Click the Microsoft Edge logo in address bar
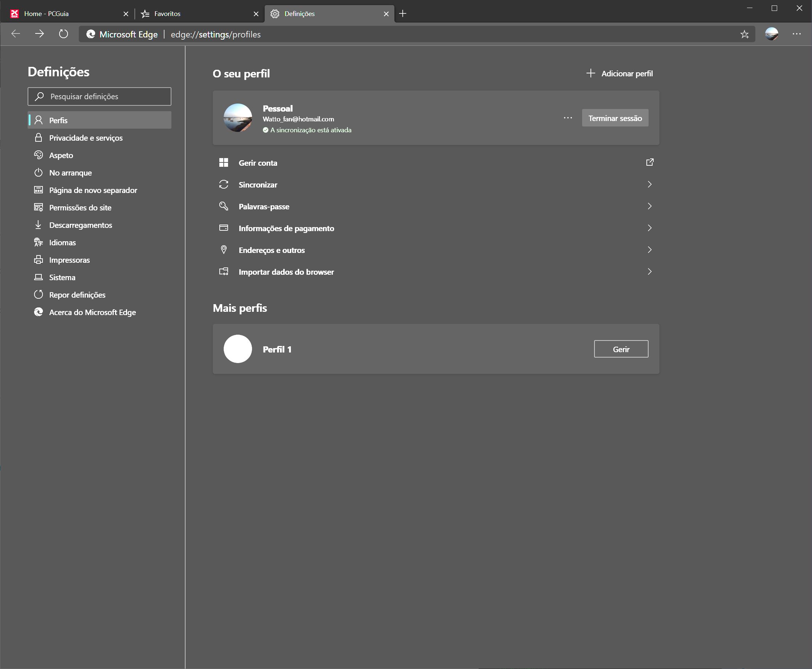This screenshot has height=669, width=812. point(91,34)
